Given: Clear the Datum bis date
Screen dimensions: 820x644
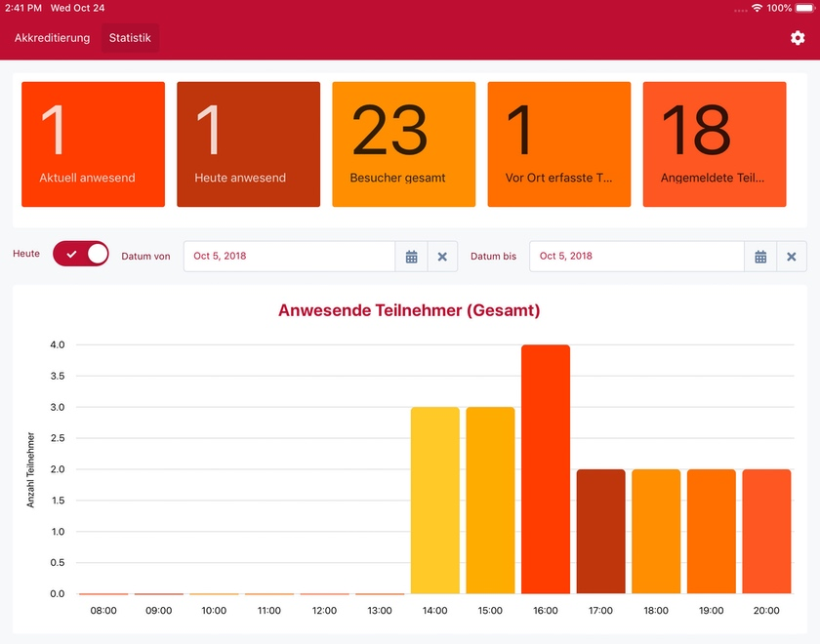Looking at the screenshot, I should pos(792,256).
